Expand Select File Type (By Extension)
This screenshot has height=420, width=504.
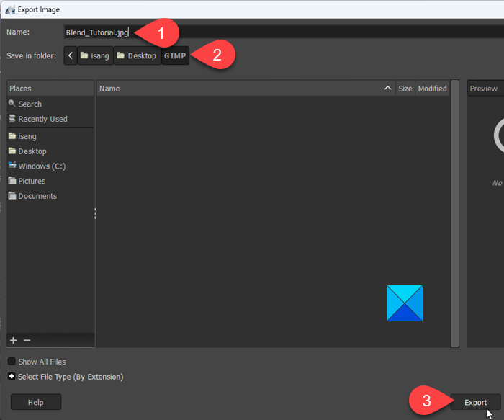[12, 376]
